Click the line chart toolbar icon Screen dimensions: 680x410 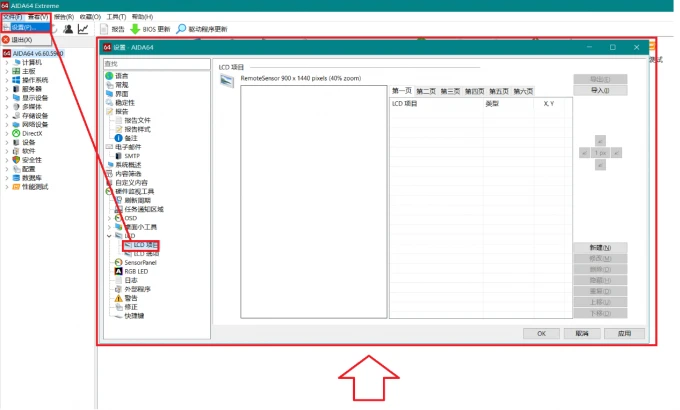(83, 29)
